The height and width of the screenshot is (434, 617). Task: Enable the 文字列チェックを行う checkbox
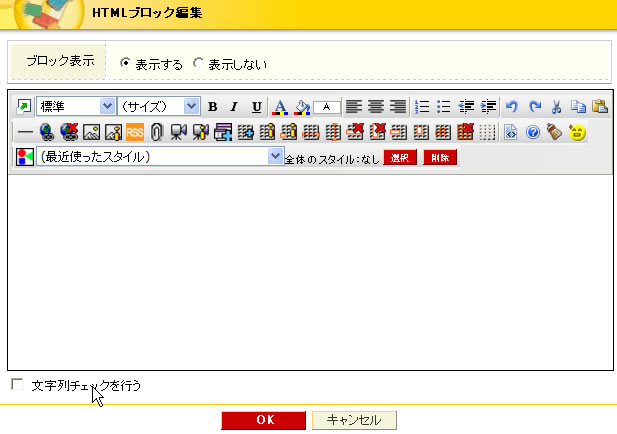[17, 384]
